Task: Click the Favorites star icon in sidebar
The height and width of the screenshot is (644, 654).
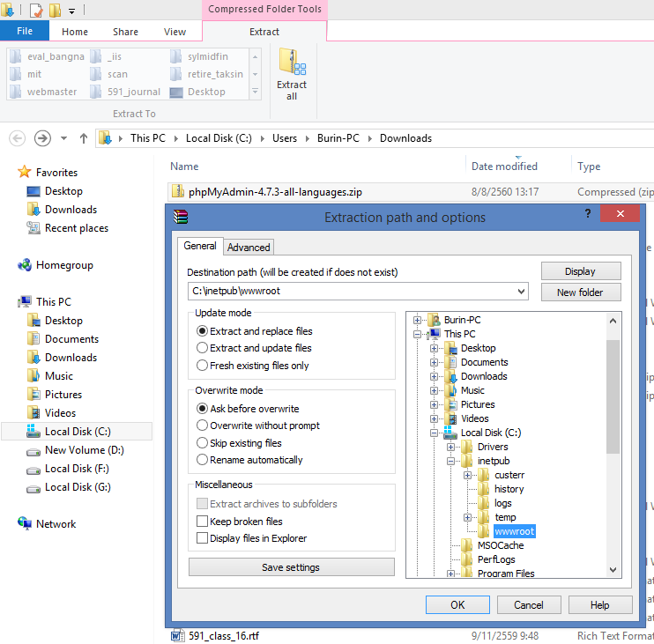Action: point(24,172)
